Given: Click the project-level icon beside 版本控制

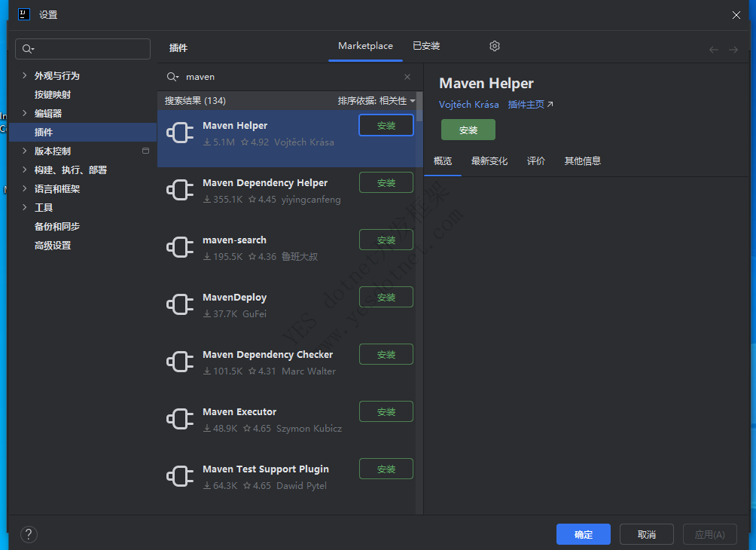Looking at the screenshot, I should tap(145, 151).
